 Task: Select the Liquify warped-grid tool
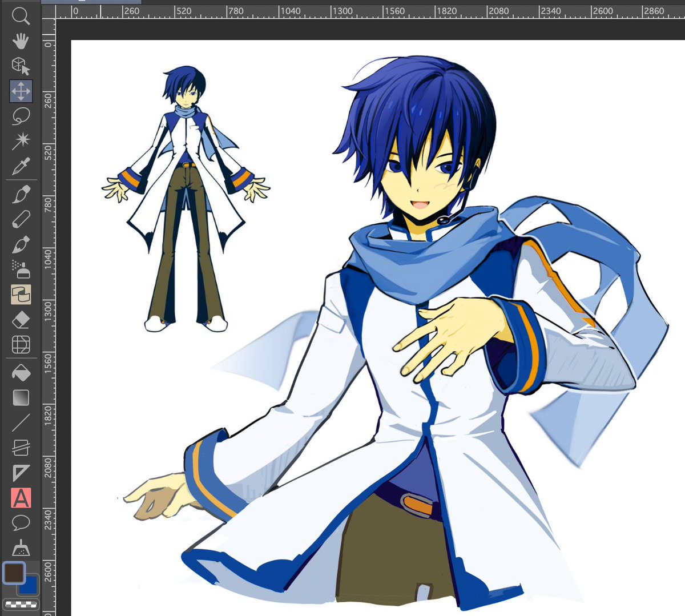tap(21, 345)
